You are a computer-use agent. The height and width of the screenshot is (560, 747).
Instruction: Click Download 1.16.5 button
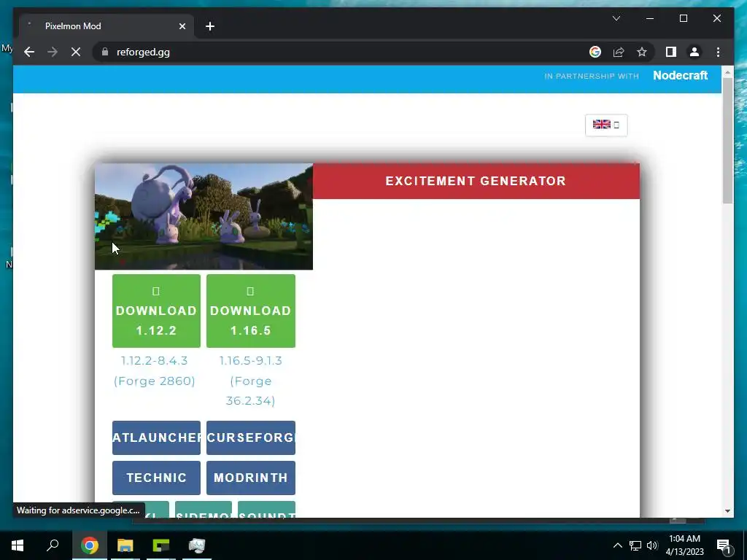click(x=251, y=311)
